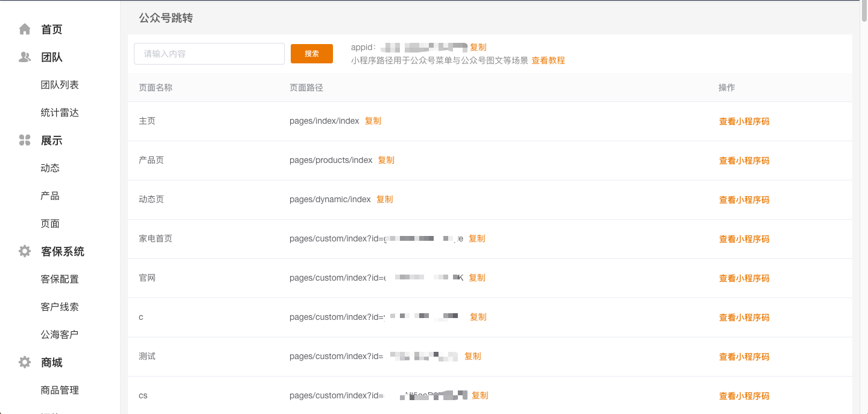View mini program code for 主页
The image size is (868, 414).
tap(744, 121)
